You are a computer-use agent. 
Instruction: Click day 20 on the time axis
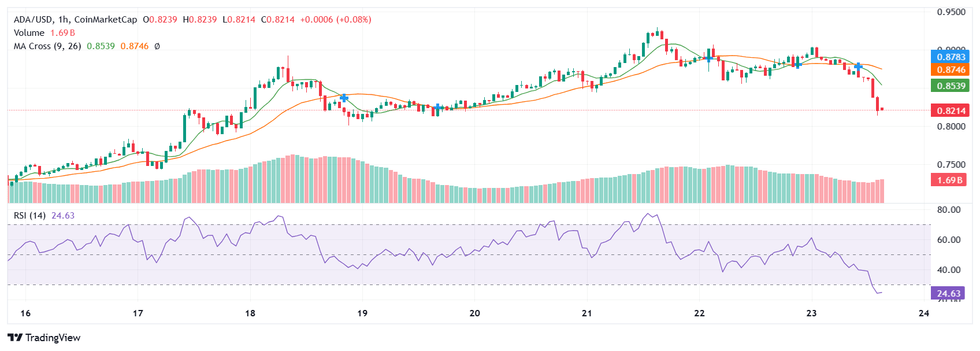pos(474,313)
